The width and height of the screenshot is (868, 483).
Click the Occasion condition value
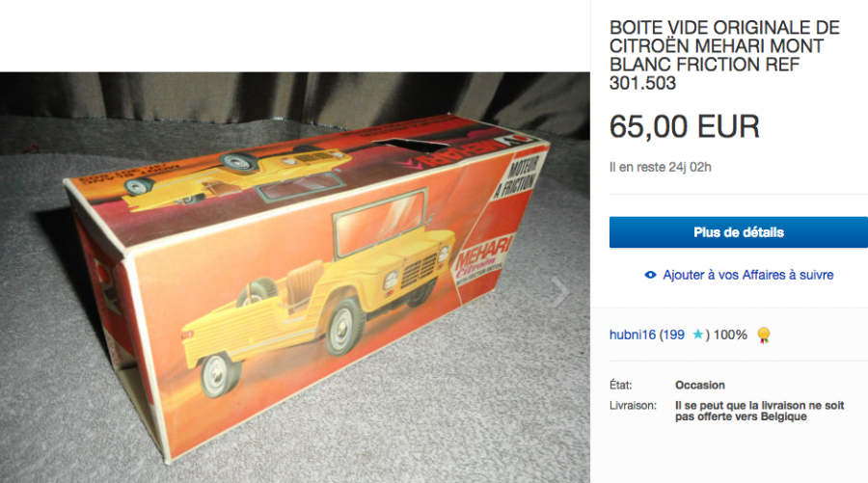700,385
